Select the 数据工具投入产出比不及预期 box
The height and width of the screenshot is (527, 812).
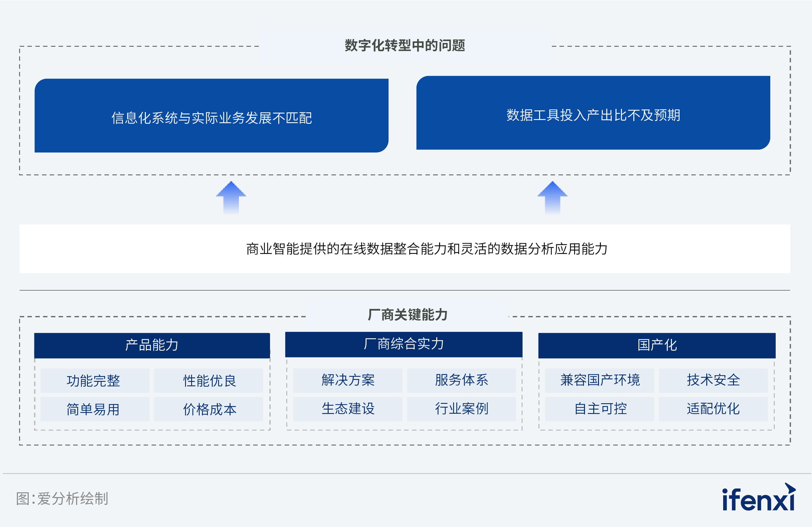[x=593, y=113]
